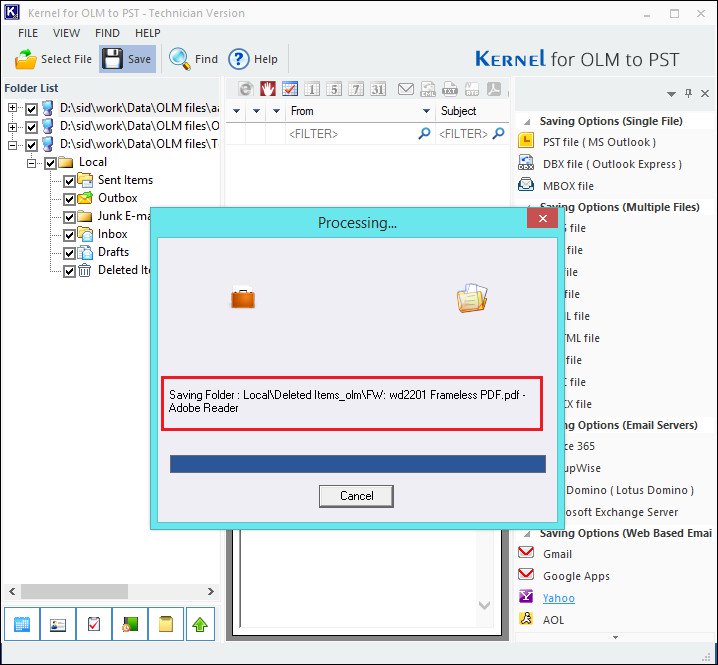Expand second OLM file tree node
718x665 pixels.
12,127
